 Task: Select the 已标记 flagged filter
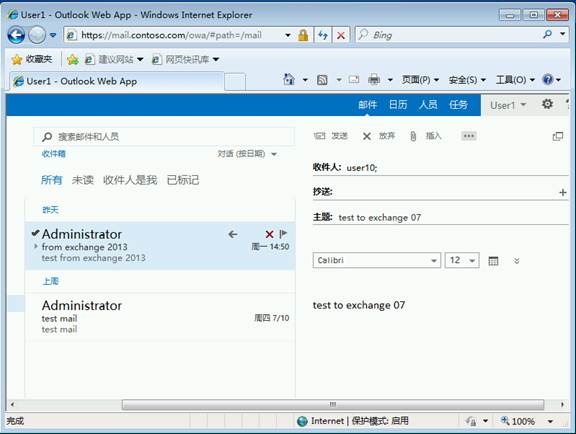(x=183, y=180)
